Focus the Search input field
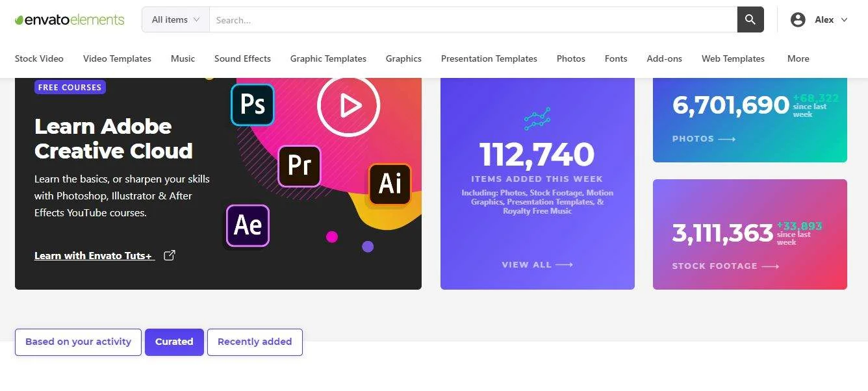The height and width of the screenshot is (391, 868). click(473, 19)
